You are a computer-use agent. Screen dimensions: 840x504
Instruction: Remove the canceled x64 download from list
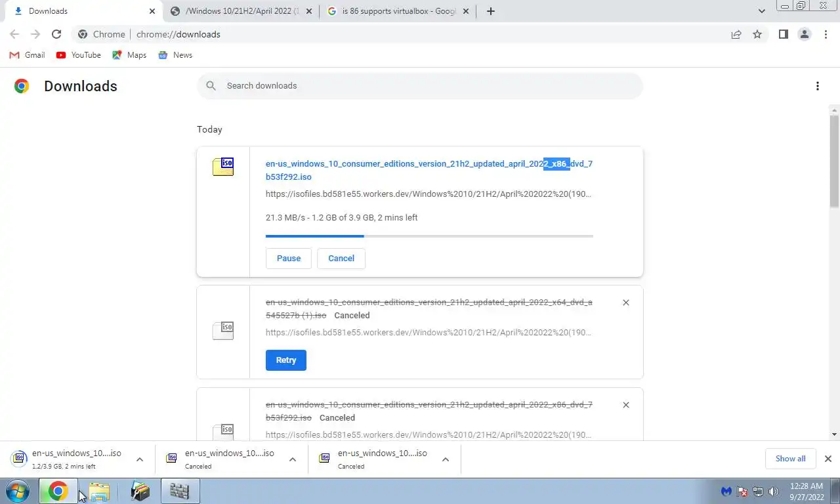pyautogui.click(x=625, y=303)
